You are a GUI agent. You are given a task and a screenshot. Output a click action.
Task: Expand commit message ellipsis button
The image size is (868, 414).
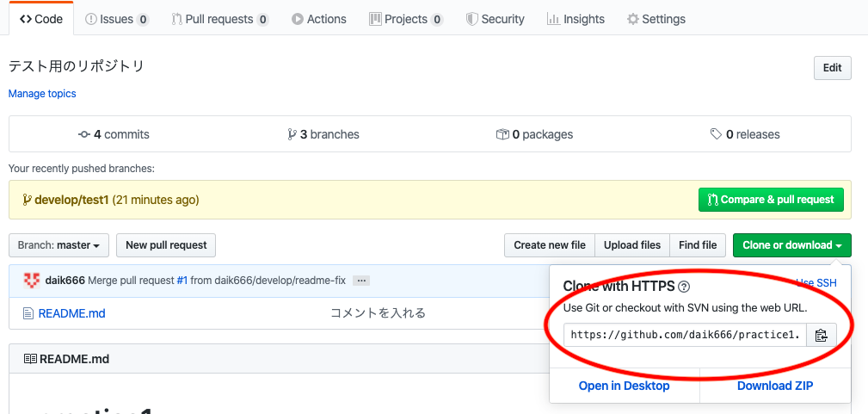361,281
